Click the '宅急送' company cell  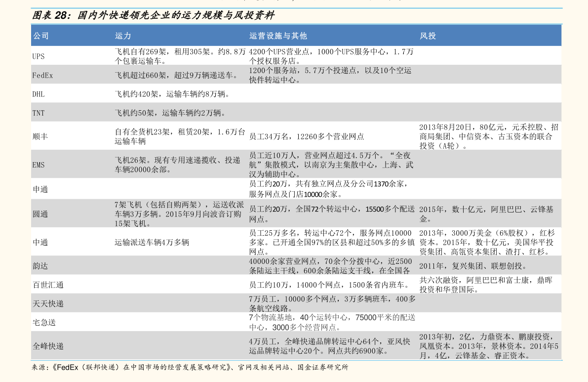[44, 322]
